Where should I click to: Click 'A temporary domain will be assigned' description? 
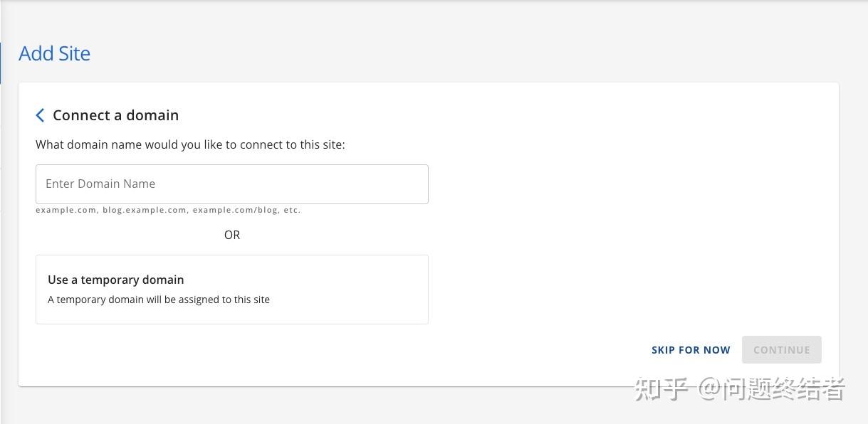point(159,300)
